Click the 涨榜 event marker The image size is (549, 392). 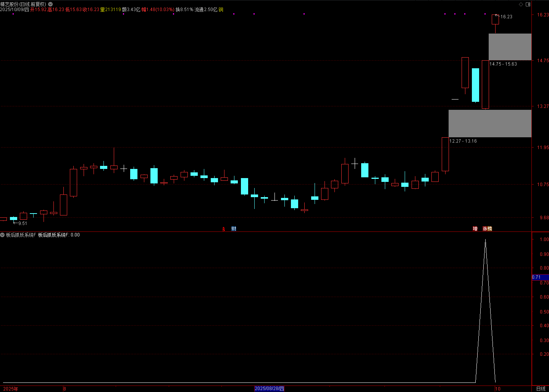tap(487, 229)
